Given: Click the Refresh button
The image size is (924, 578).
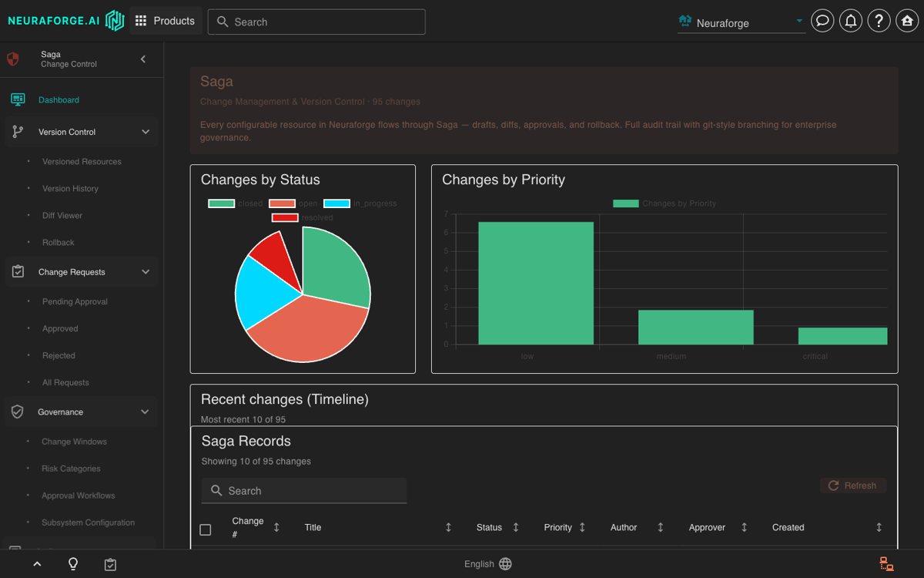Looking at the screenshot, I should coord(853,486).
